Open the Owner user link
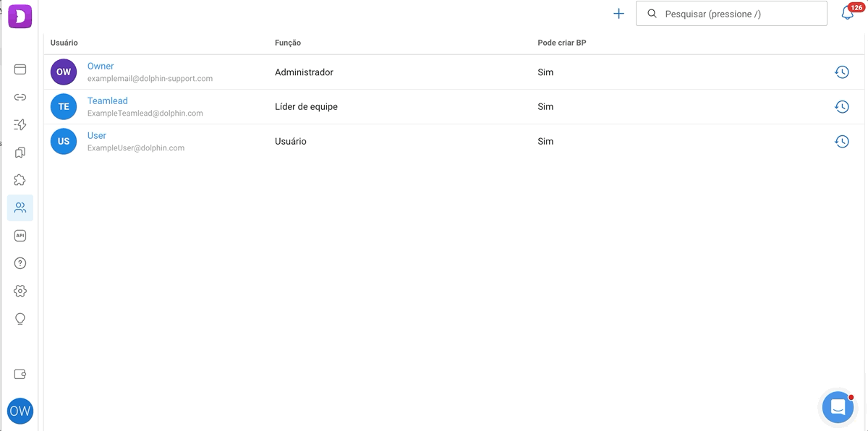 [x=101, y=66]
